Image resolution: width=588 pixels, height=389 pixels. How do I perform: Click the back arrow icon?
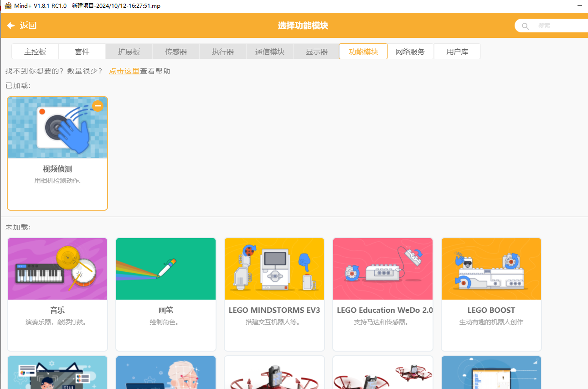[11, 26]
